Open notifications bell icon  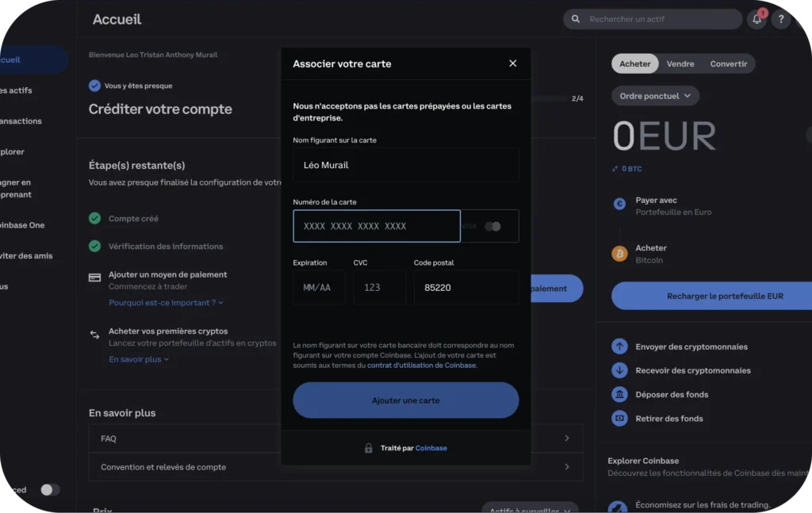(756, 19)
